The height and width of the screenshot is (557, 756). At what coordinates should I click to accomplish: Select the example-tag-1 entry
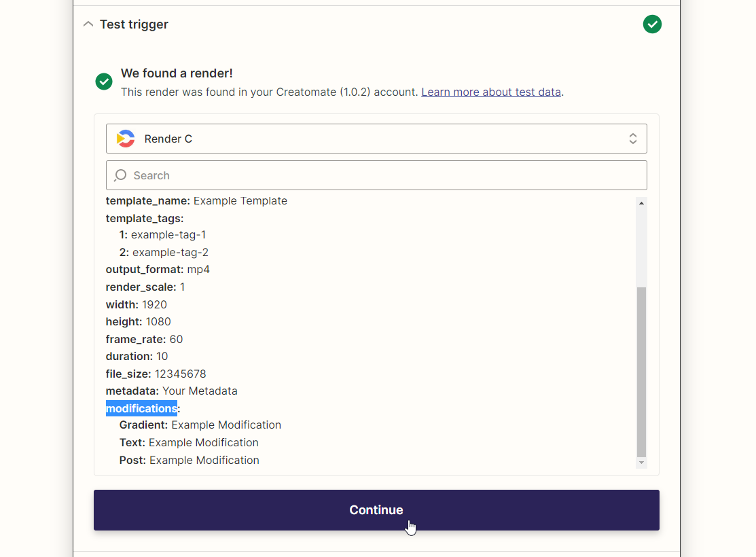pos(162,235)
